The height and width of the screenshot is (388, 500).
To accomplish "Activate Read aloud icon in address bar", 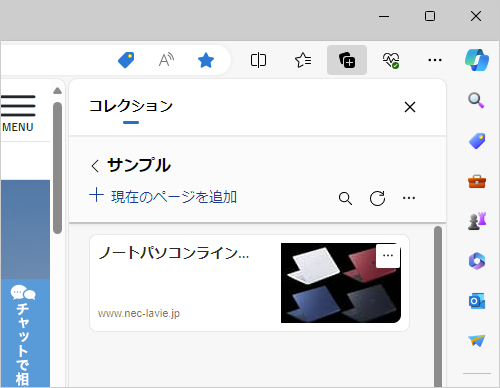I will pos(166,60).
